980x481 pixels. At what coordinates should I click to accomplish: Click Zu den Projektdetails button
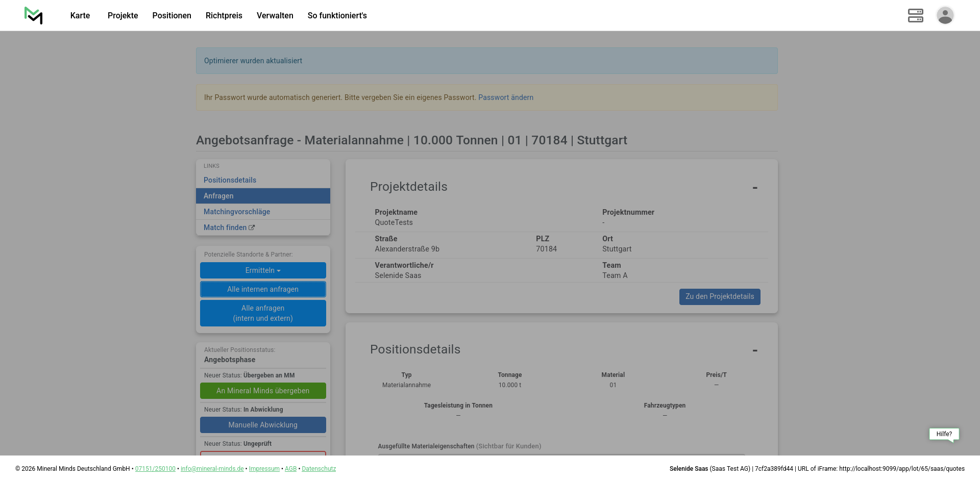click(719, 297)
